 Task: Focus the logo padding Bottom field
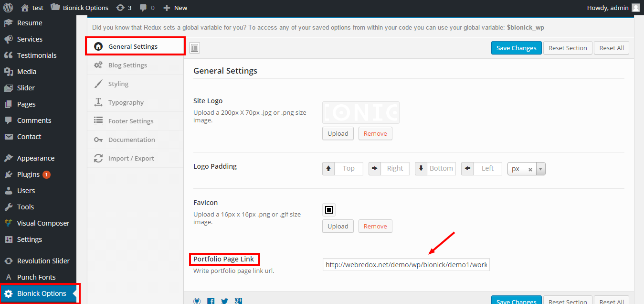[441, 168]
